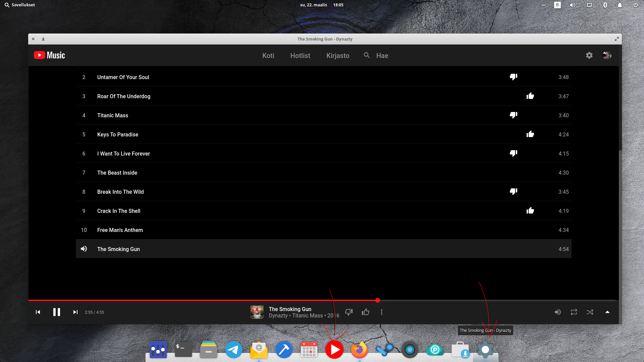The height and width of the screenshot is (362, 644).
Task: Open Telegram from the dock
Action: [x=234, y=350]
